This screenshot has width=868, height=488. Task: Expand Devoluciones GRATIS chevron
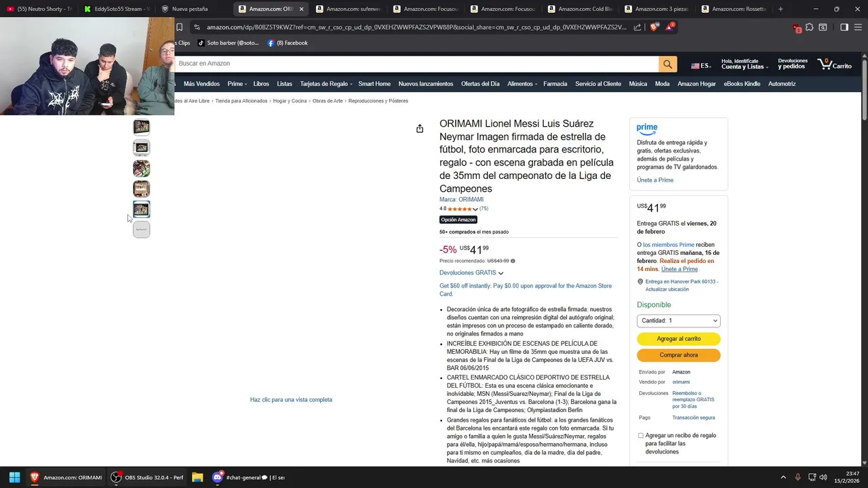[500, 273]
